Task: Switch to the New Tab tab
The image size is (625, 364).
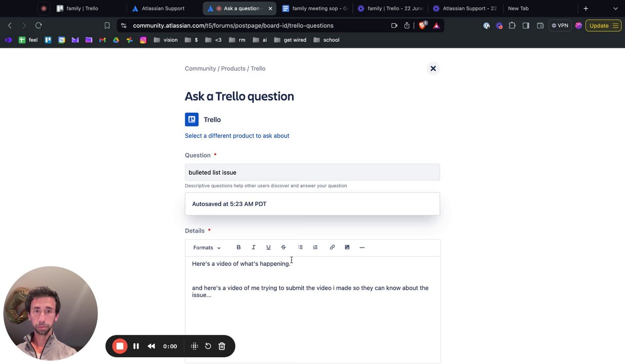Action: 518,8
